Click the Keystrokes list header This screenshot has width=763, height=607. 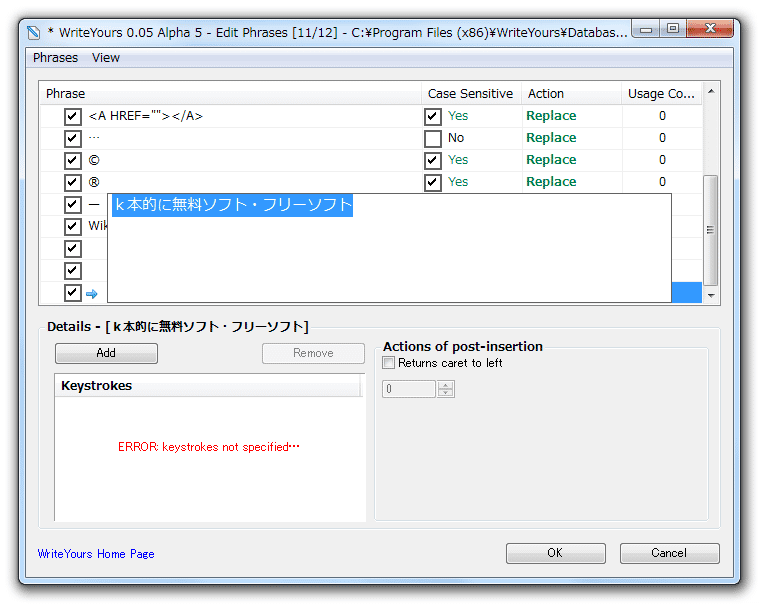(208, 386)
